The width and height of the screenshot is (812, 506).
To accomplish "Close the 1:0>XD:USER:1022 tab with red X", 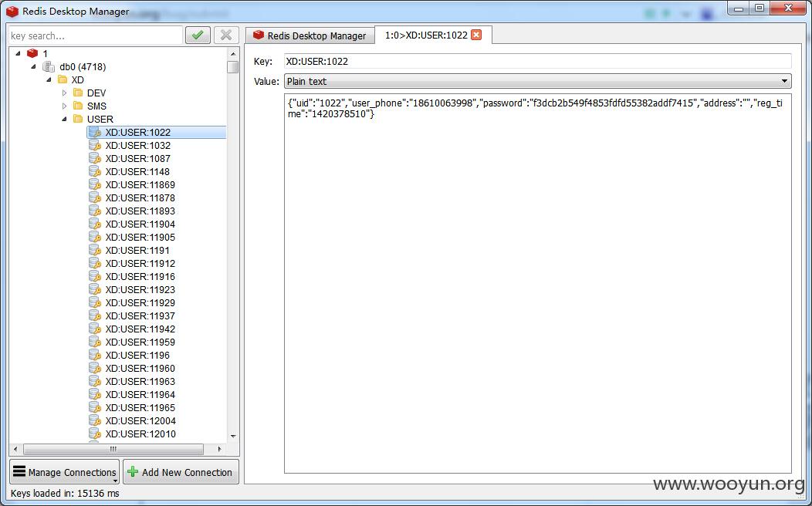I will point(476,35).
